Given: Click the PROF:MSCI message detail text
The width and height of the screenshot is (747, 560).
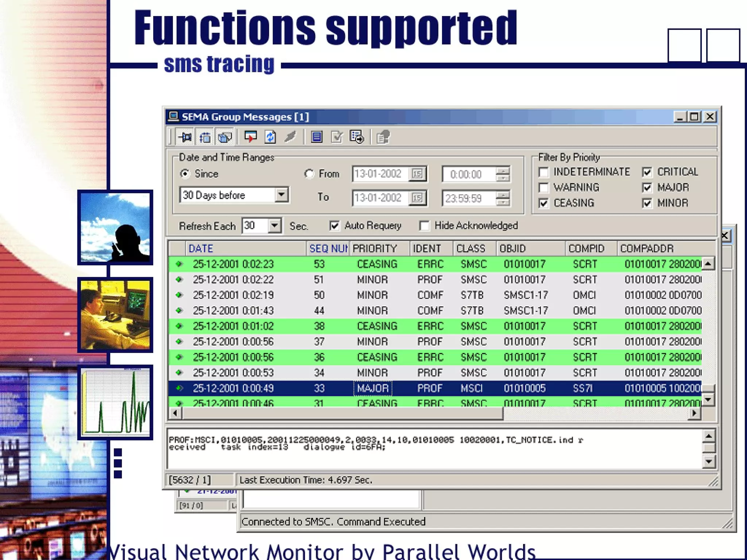Looking at the screenshot, I should (x=376, y=443).
